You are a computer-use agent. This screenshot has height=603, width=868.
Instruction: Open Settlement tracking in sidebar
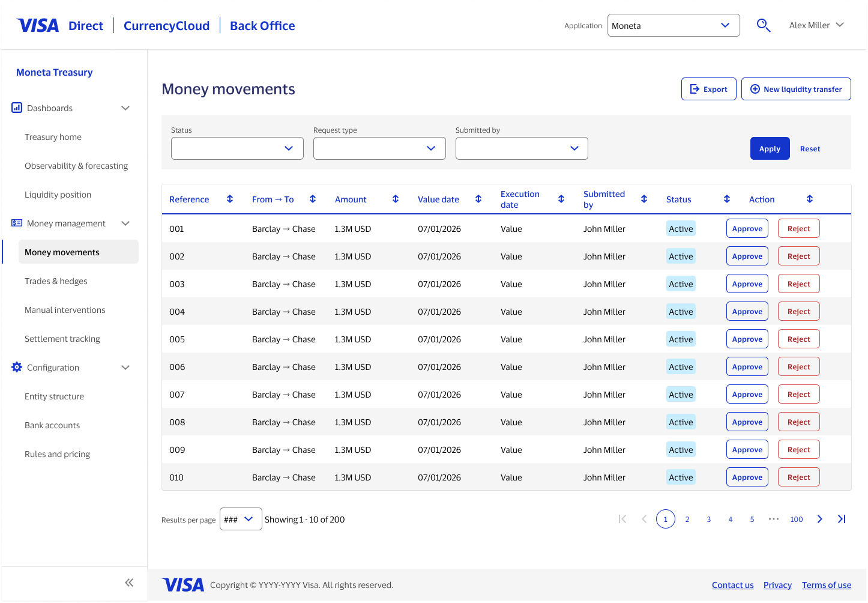(x=62, y=339)
